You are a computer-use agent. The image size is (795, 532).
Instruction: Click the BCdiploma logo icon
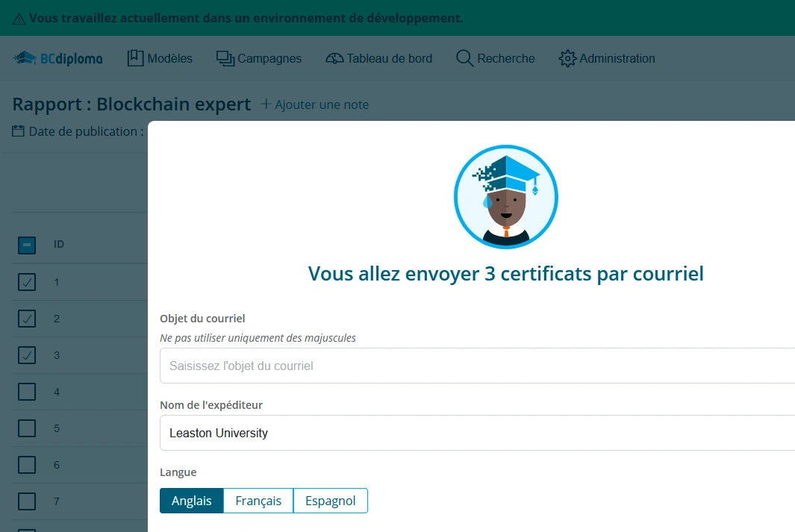click(25, 57)
